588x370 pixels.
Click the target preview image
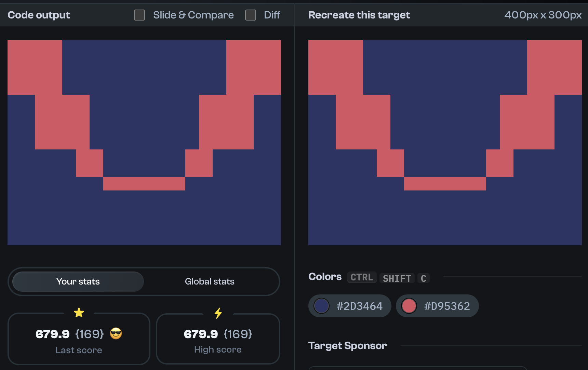pos(444,143)
